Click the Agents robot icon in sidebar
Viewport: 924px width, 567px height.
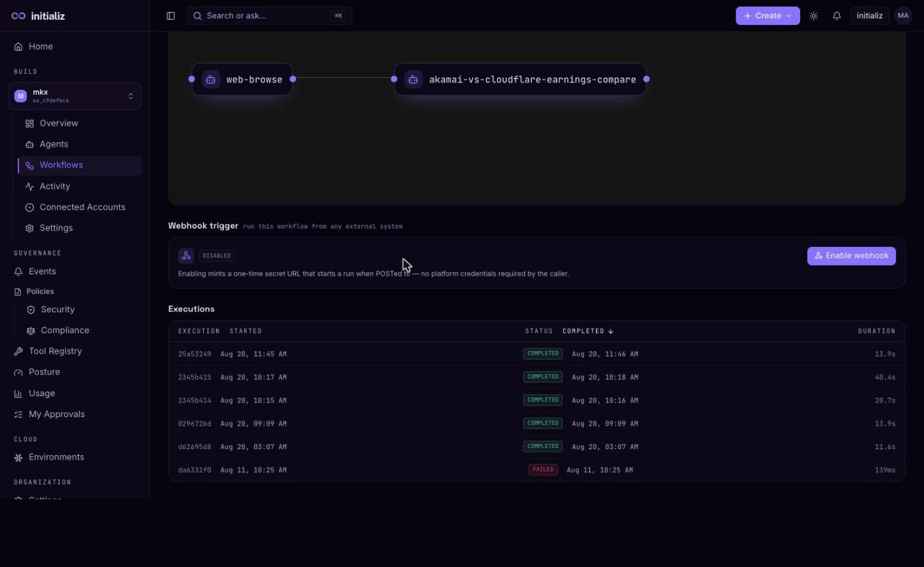[x=29, y=145]
